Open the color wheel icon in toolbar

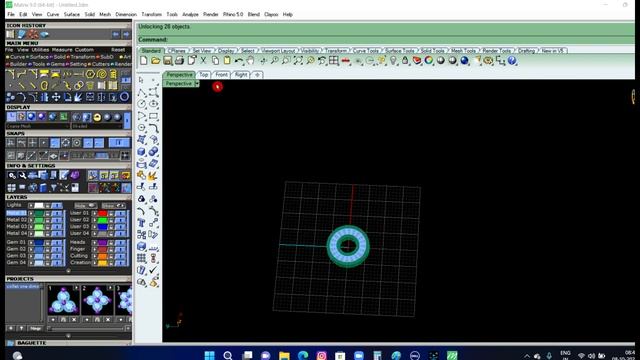(x=429, y=61)
